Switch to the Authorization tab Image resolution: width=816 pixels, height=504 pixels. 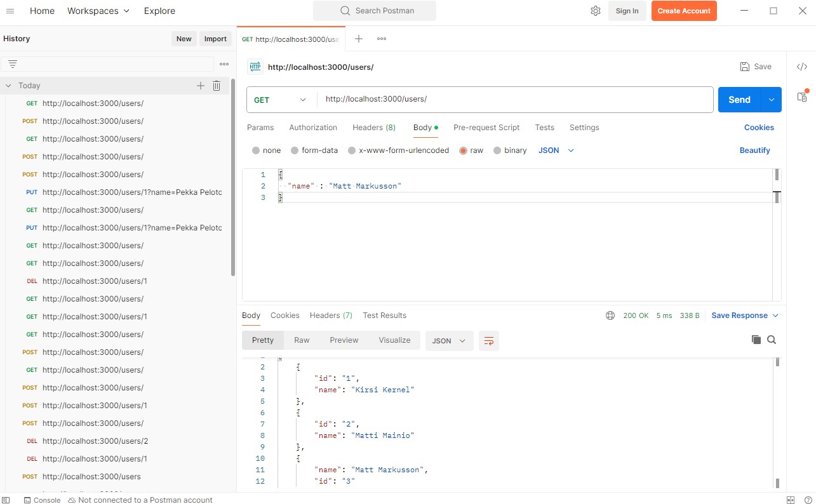coord(313,128)
